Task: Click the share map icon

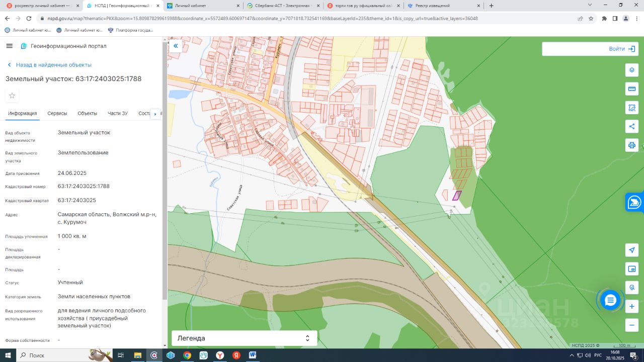Action: [x=632, y=126]
